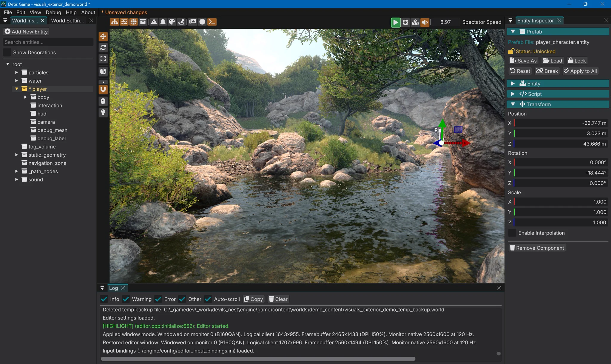This screenshot has height=364, width=611.
Task: Click the lightbulb lighting icon
Action: pyautogui.click(x=103, y=112)
